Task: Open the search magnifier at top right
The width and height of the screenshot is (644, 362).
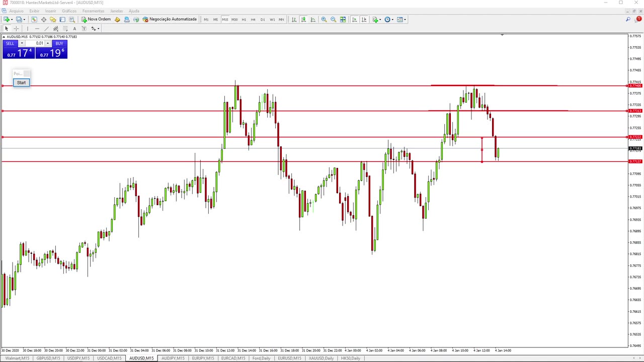Action: coord(628,20)
